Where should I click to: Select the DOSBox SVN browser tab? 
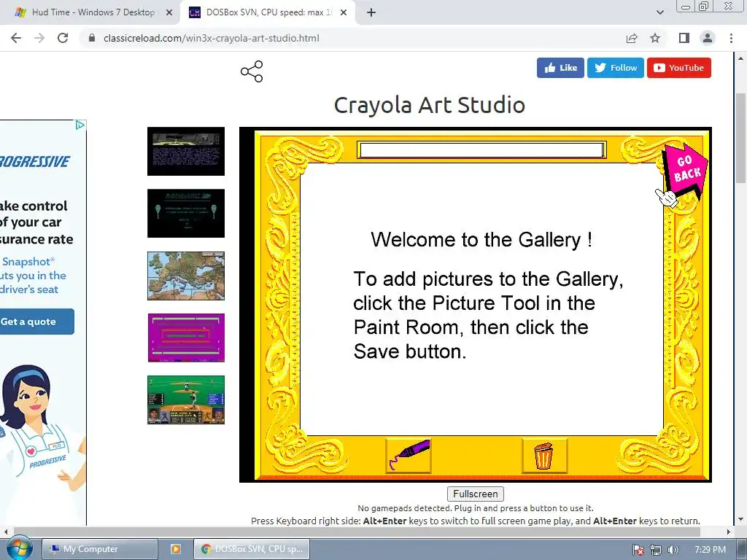267,12
